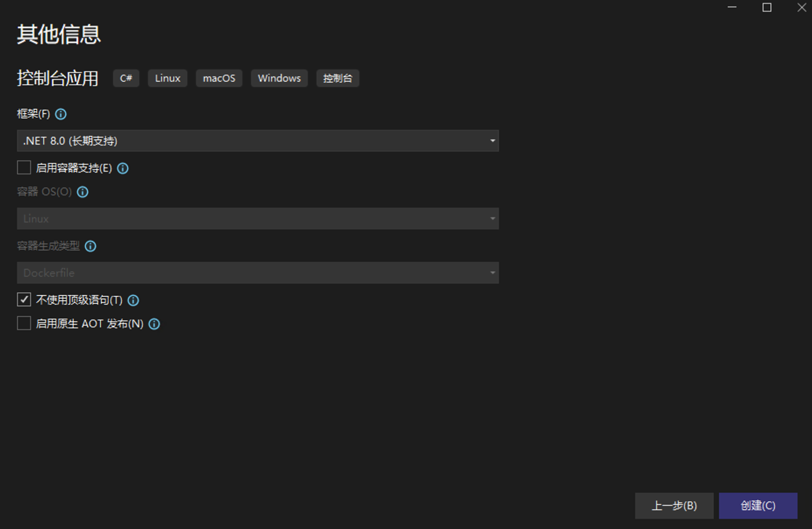Click the info icon beside 容器生成类型
The height and width of the screenshot is (529, 812).
pos(90,246)
